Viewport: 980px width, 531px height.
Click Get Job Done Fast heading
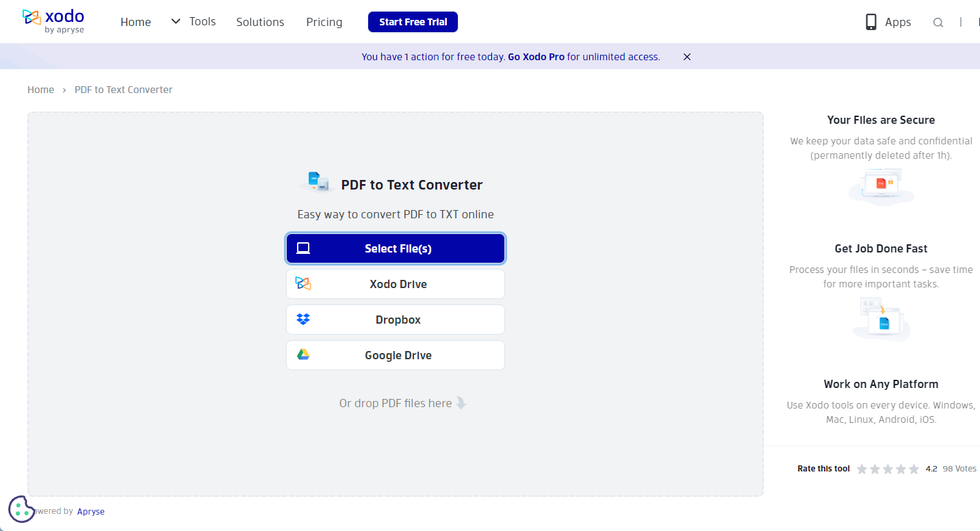point(881,248)
